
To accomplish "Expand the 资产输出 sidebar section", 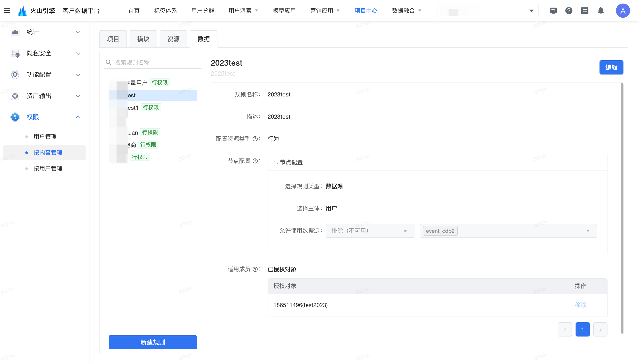I will pyautogui.click(x=78, y=96).
